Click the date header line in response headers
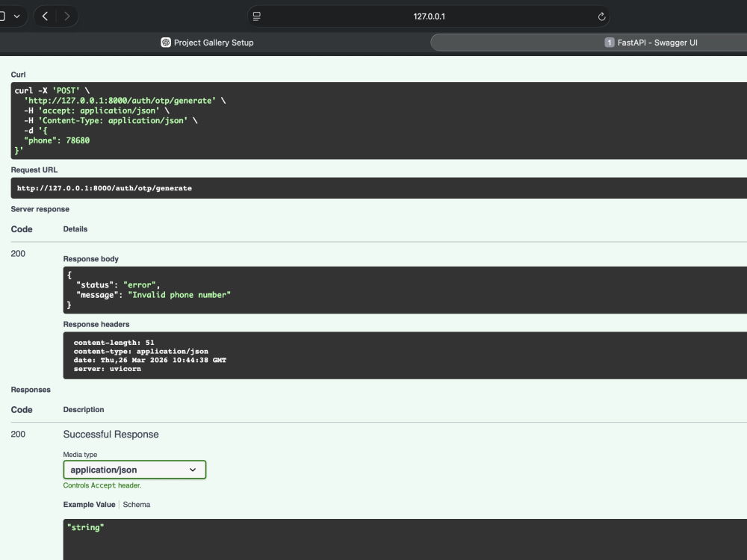This screenshot has width=747, height=560. [x=150, y=360]
